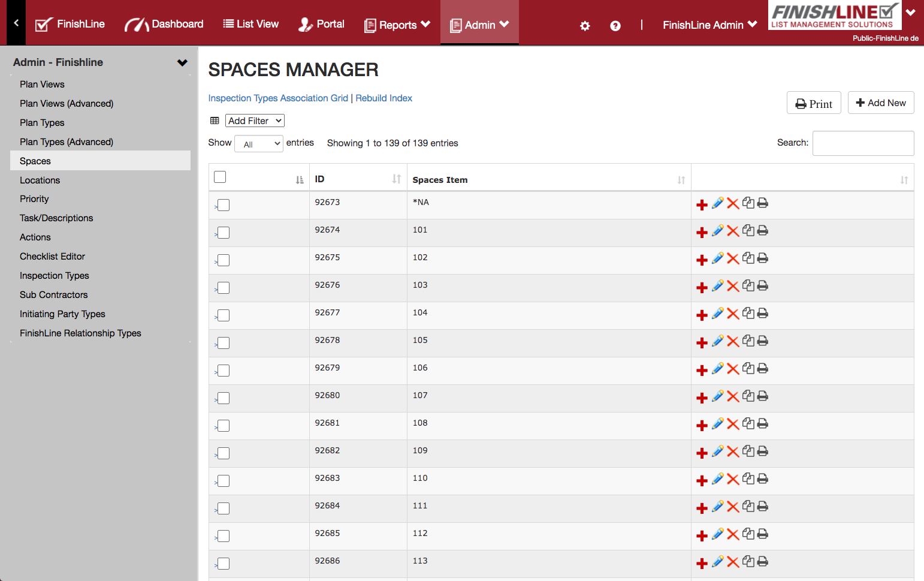Open settings gear in top bar
The height and width of the screenshot is (581, 924).
pyautogui.click(x=585, y=26)
